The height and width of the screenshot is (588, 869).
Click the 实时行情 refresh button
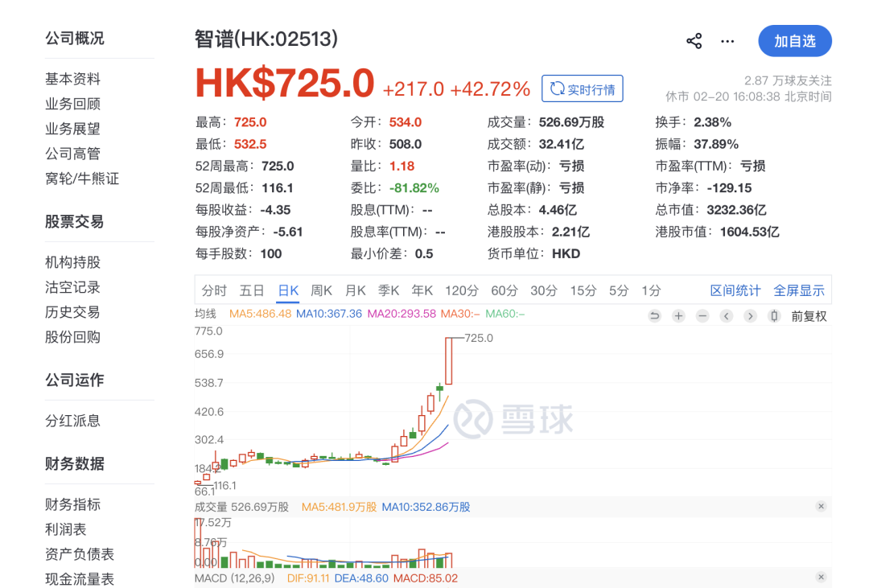[x=582, y=88]
